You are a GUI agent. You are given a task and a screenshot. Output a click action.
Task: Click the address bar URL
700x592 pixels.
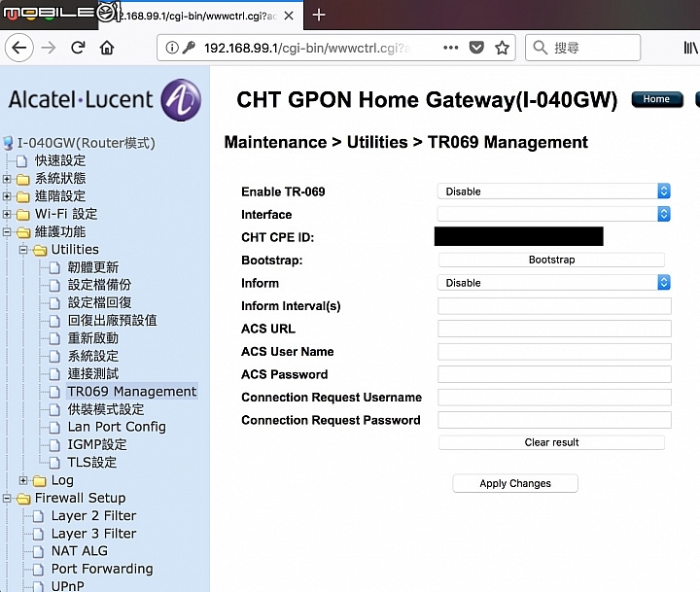coord(307,48)
